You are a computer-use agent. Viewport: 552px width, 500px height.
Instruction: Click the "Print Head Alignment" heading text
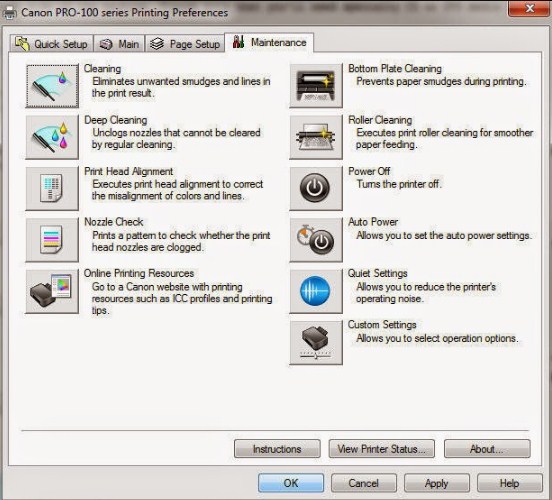tap(128, 171)
